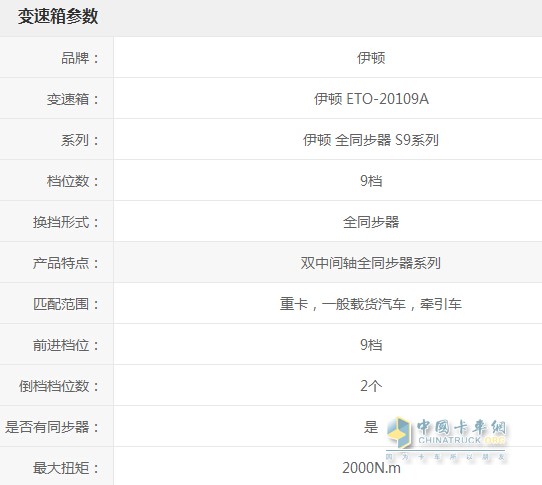
Task: Click the 9档 value in 前进档位 row
Action: click(371, 345)
